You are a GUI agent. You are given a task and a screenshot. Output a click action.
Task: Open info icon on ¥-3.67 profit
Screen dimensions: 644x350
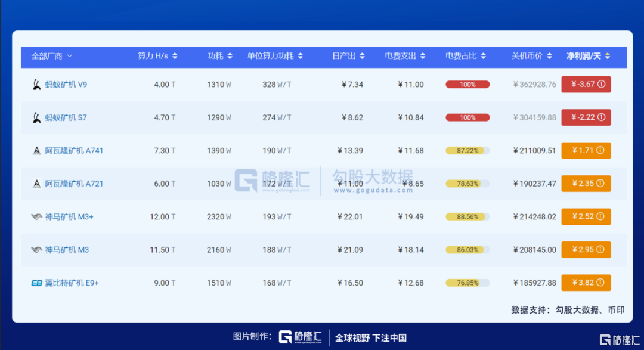(x=601, y=84)
